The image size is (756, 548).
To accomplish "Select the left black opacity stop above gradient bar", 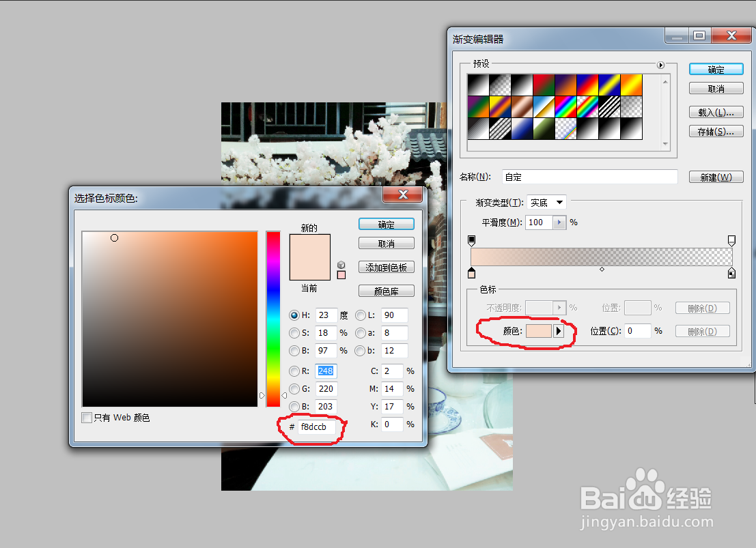I will click(x=471, y=240).
